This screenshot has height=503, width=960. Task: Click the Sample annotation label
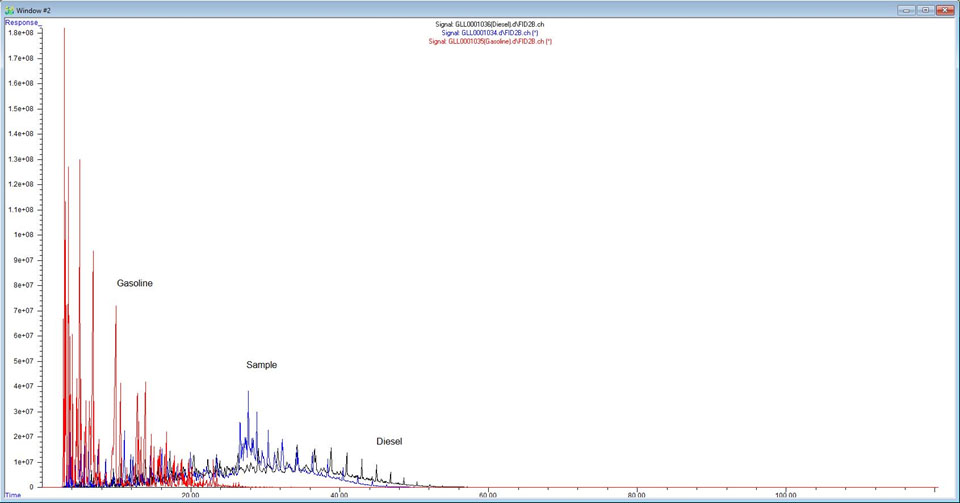pyautogui.click(x=261, y=365)
